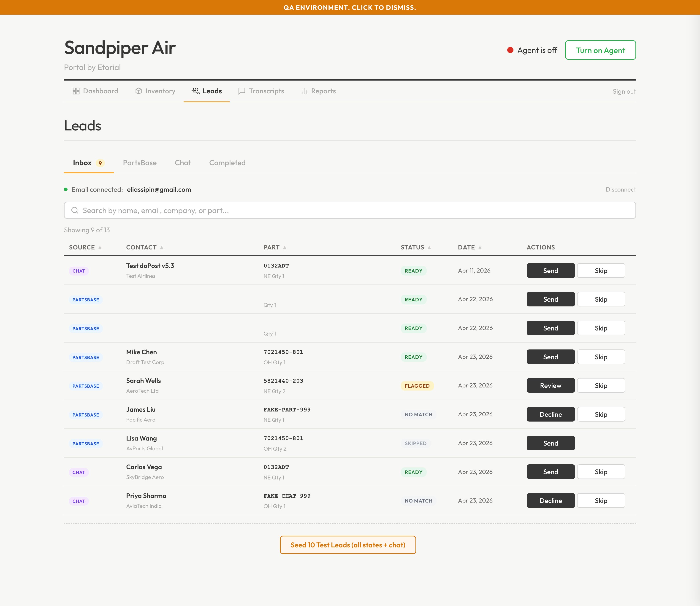This screenshot has height=606, width=700.
Task: Decline the James Liu lead
Action: (x=551, y=414)
